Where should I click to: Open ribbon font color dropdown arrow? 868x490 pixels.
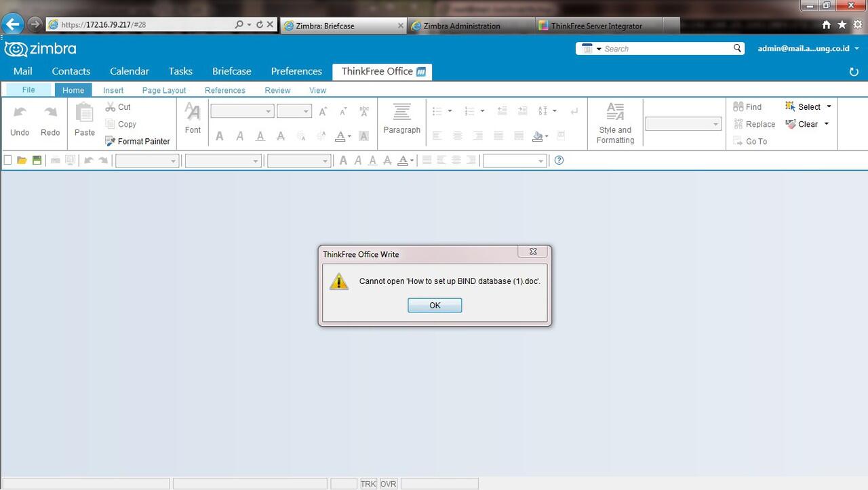coord(350,136)
